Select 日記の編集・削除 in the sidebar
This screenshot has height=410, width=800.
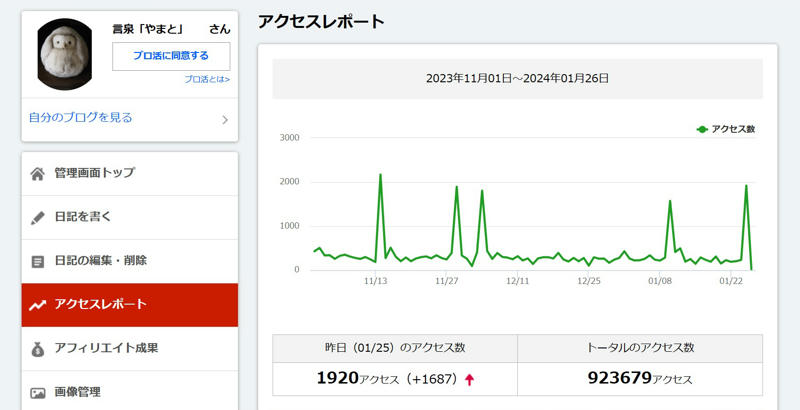pyautogui.click(x=101, y=261)
